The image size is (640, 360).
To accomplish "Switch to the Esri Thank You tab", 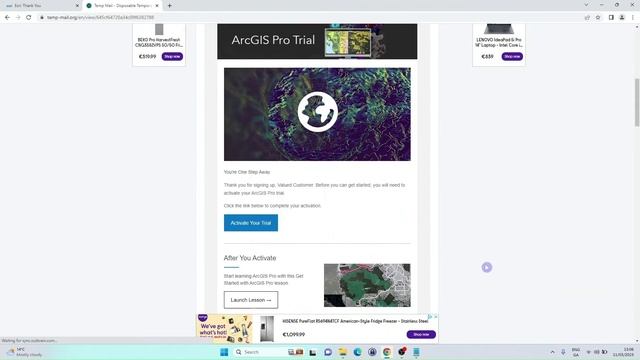I will coord(41,6).
